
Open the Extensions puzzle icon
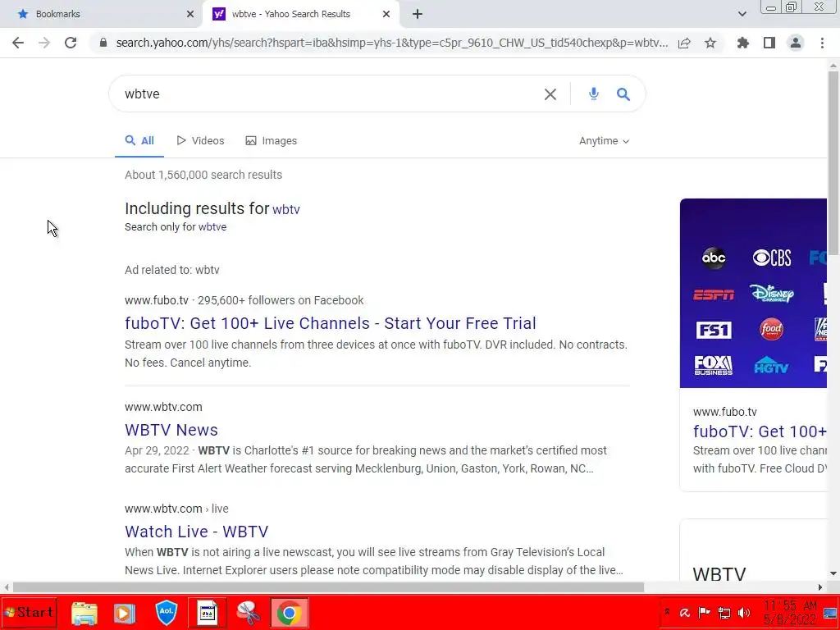[x=743, y=43]
